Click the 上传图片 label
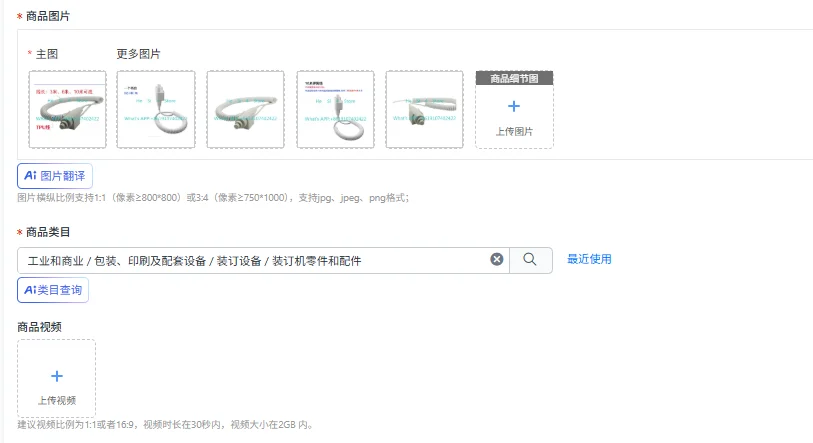This screenshot has width=813, height=443. point(514,132)
